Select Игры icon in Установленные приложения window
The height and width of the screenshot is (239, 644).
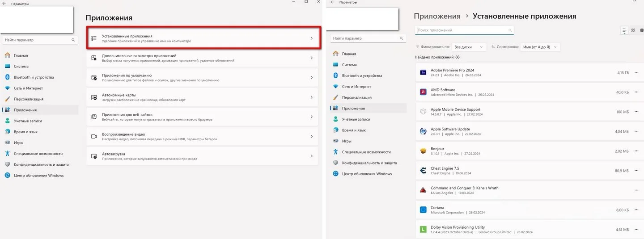336,141
